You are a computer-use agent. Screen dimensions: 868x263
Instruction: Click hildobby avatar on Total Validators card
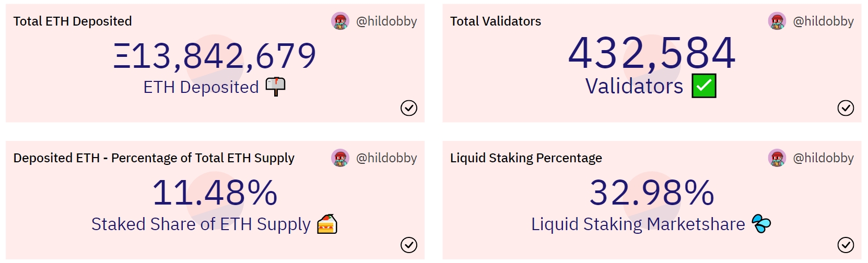pyautogui.click(x=777, y=21)
